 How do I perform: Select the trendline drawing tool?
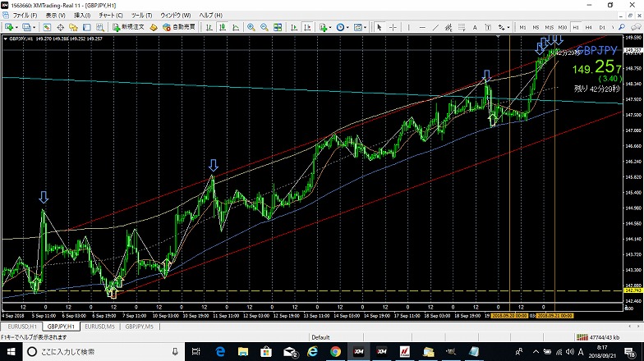[x=435, y=27]
